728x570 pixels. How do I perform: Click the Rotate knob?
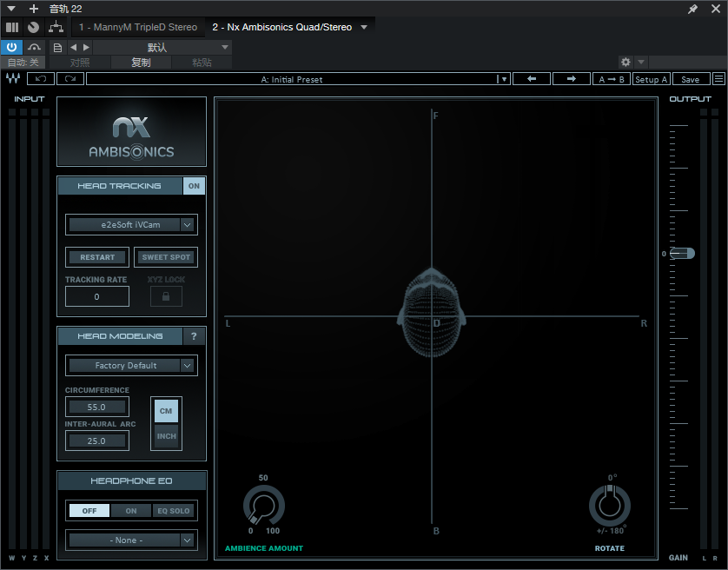[x=610, y=506]
